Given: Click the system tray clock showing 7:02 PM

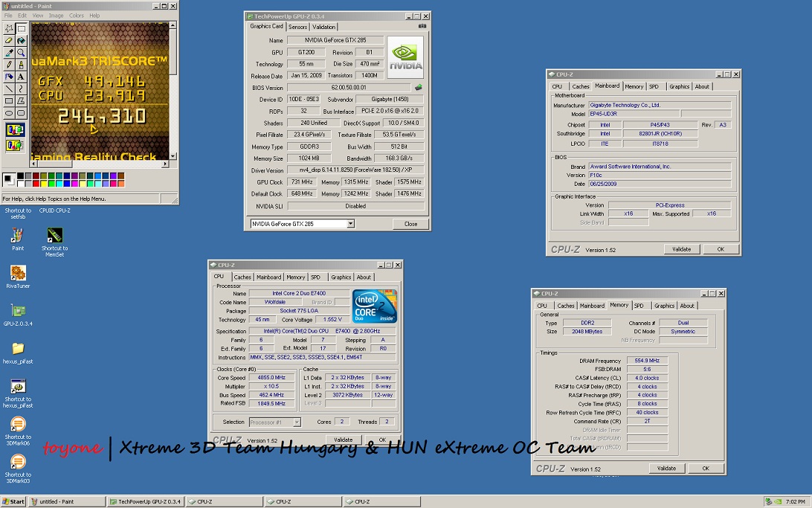Looking at the screenshot, I should tap(795, 501).
